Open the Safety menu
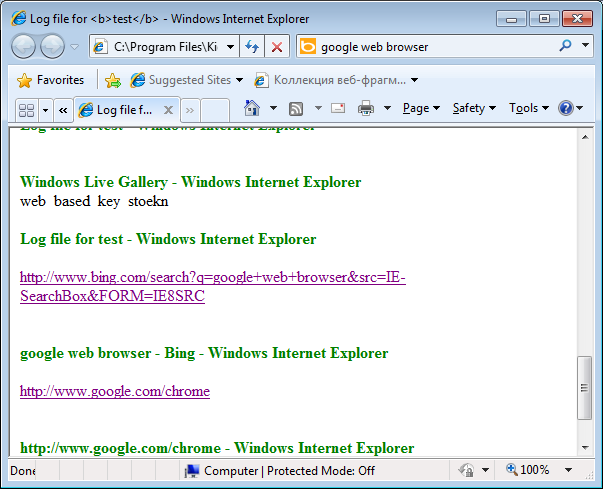The image size is (603, 489). click(x=474, y=108)
